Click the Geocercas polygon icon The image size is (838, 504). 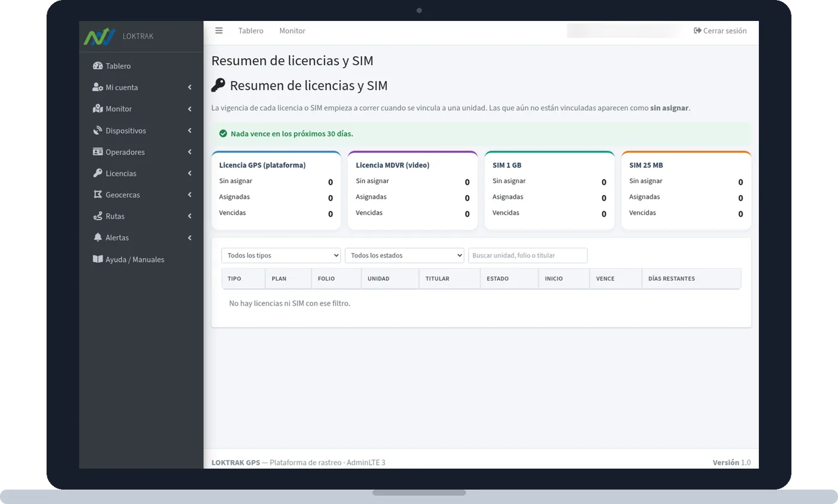tap(98, 195)
